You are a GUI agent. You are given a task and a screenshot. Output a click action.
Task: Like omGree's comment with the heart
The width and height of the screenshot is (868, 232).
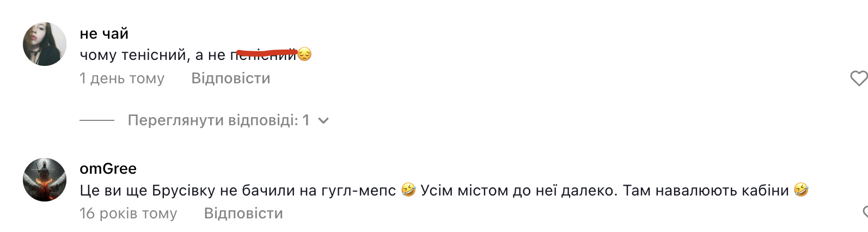click(x=864, y=213)
